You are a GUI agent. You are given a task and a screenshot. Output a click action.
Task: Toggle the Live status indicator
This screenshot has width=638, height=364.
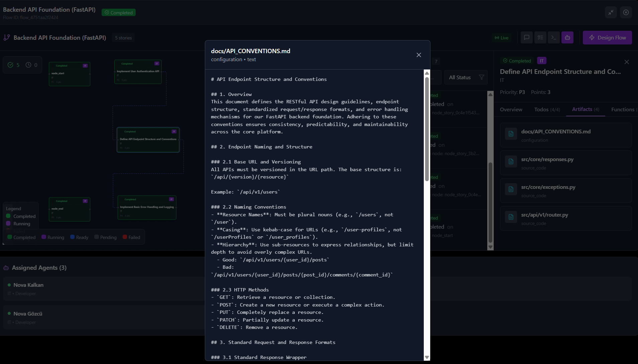502,38
